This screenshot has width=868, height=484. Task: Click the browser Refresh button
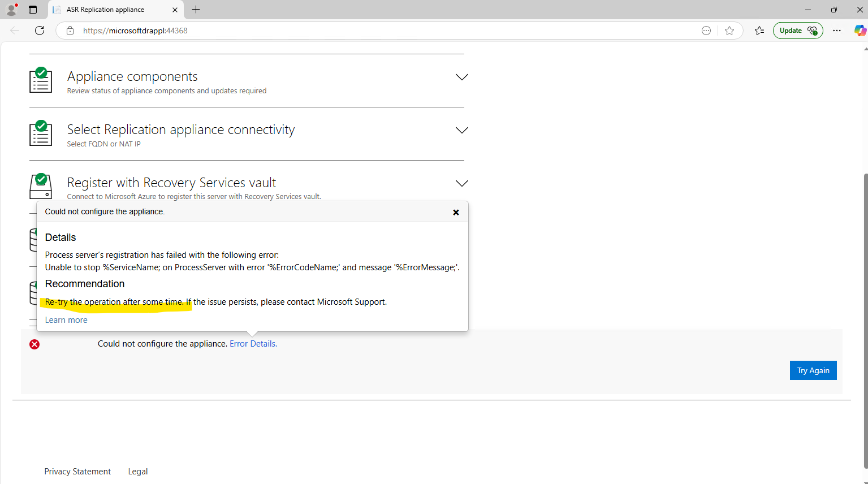click(40, 31)
